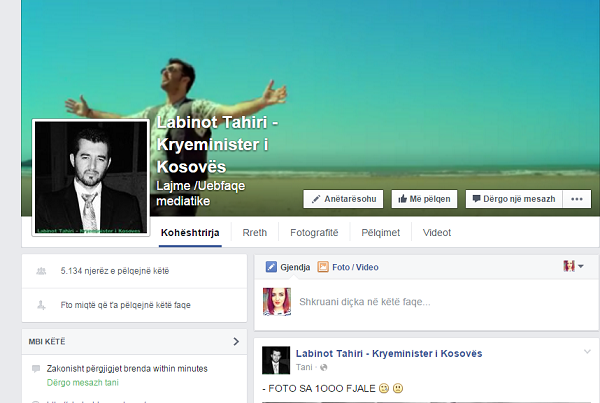Open the Pëlqimet tab
The height and width of the screenshot is (403, 600).
pos(380,233)
